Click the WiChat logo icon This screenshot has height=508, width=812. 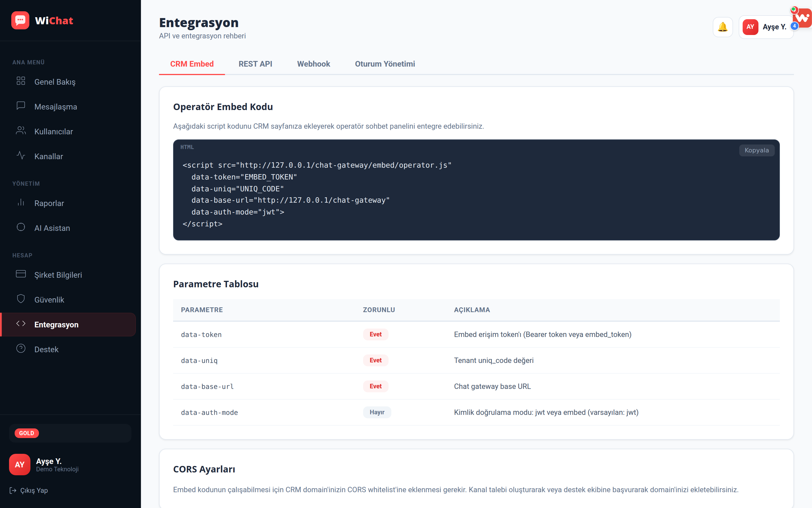point(20,21)
